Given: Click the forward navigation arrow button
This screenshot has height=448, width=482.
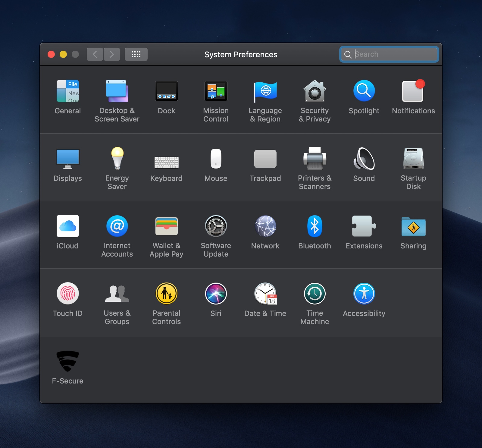Looking at the screenshot, I should click(112, 54).
